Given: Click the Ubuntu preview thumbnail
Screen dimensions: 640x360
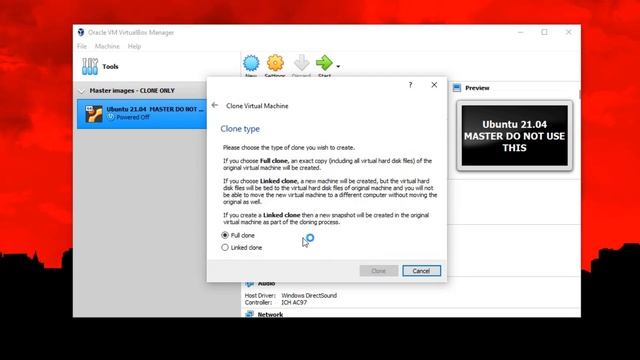Looking at the screenshot, I should point(514,136).
